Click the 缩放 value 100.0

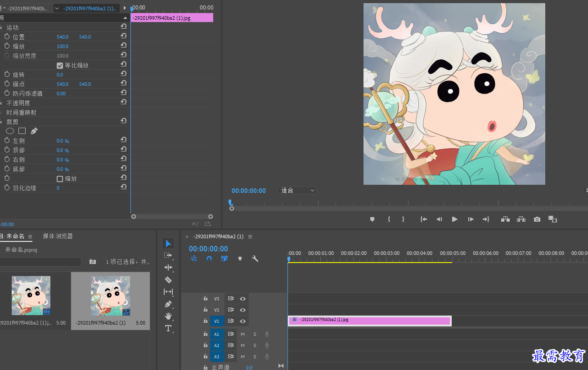(x=63, y=46)
